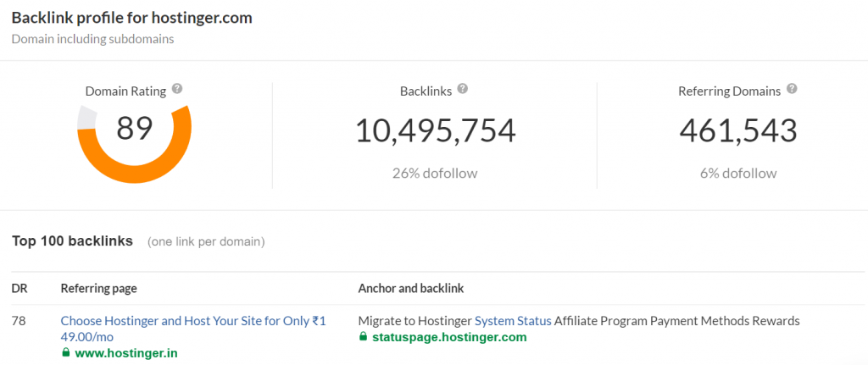Select the 10,495,754 backlinks count

tap(435, 131)
